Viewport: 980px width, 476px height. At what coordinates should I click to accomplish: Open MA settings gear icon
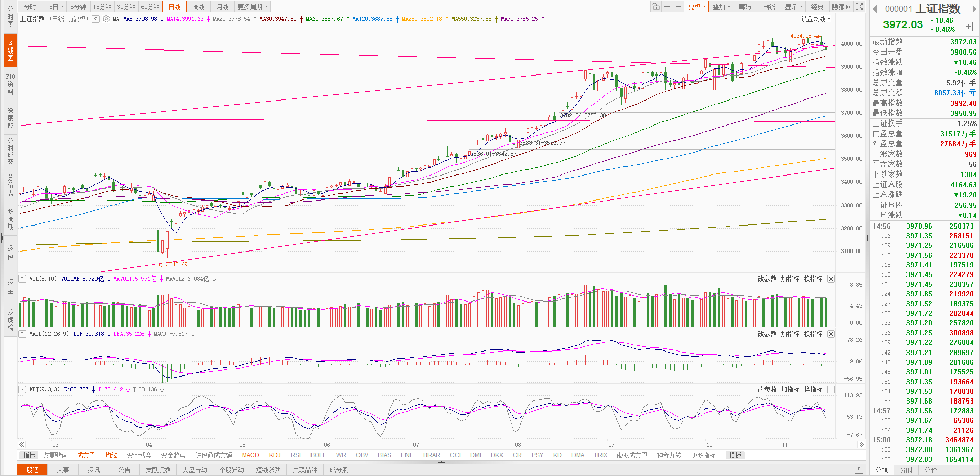[x=106, y=19]
